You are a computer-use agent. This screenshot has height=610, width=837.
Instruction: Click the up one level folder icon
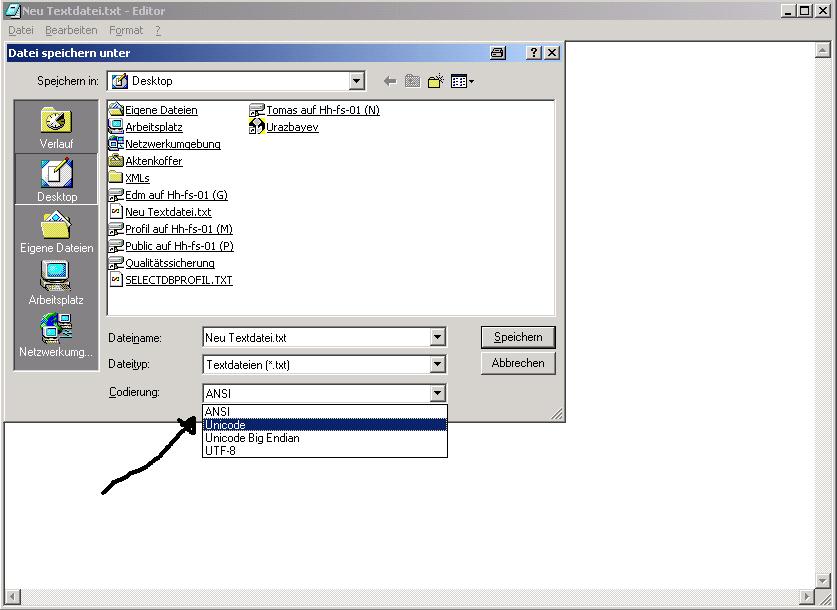[412, 81]
